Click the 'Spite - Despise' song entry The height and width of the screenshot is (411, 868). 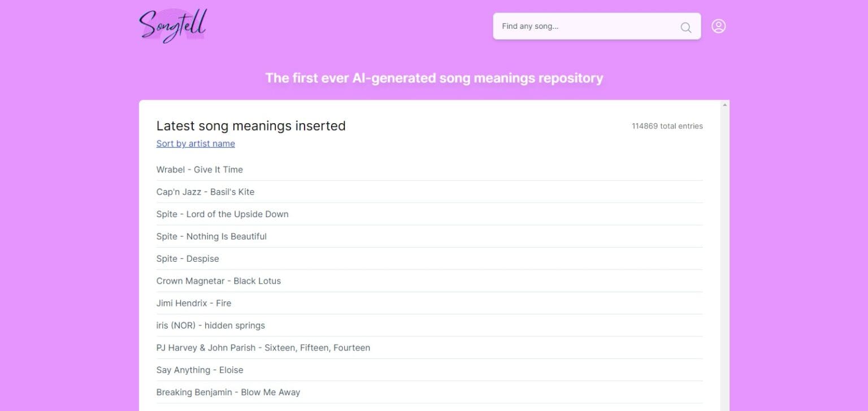coord(188,258)
